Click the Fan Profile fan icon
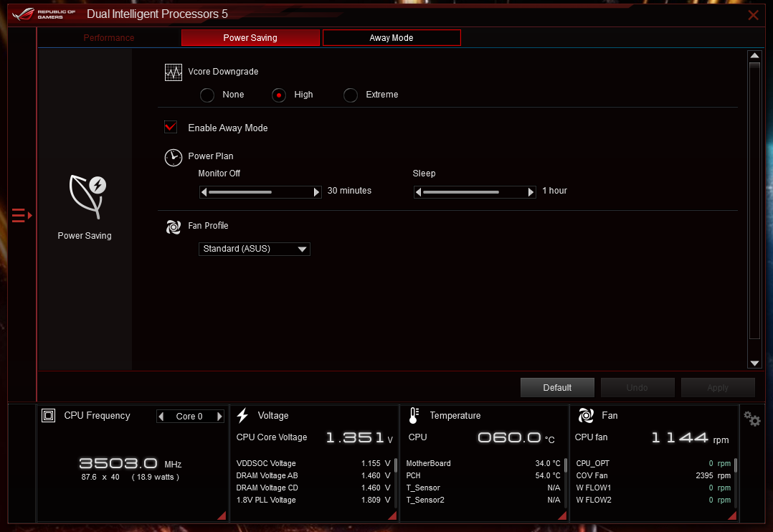The width and height of the screenshot is (773, 532). coord(174,227)
